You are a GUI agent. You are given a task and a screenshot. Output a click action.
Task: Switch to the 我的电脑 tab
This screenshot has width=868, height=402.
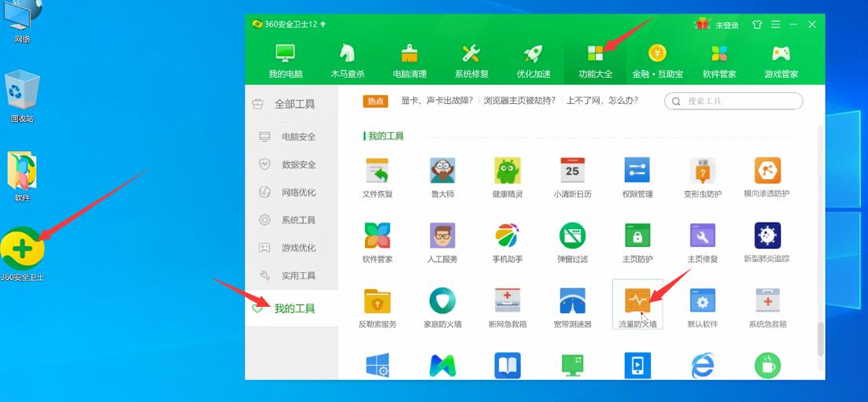286,61
